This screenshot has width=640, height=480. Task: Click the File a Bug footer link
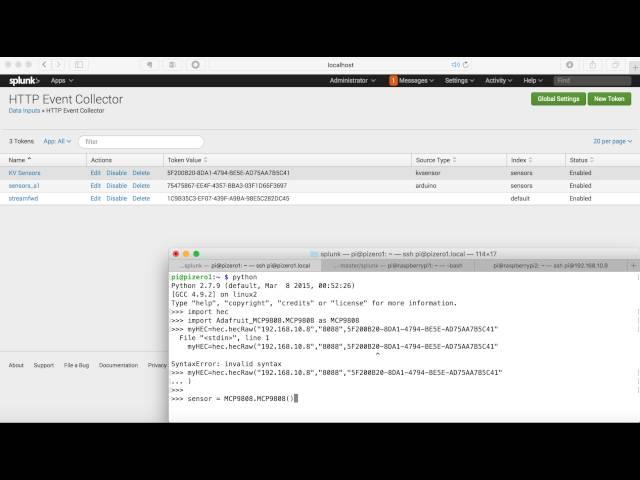pos(76,365)
